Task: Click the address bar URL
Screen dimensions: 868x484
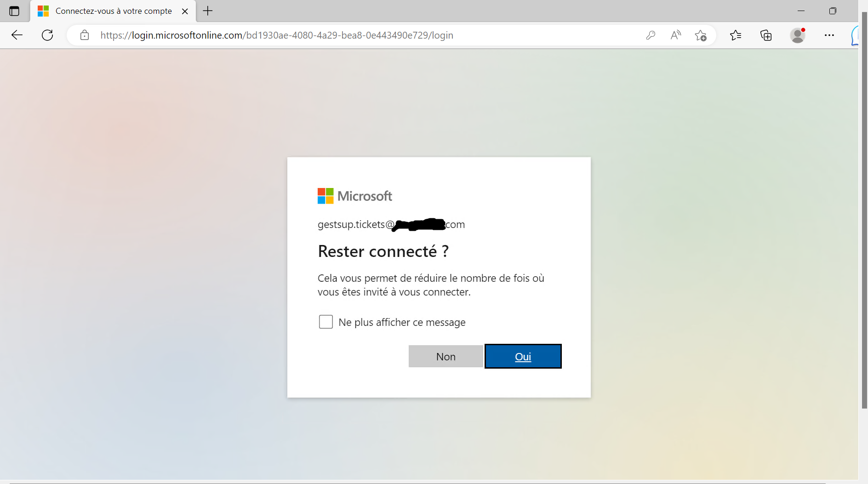Action: 277,35
